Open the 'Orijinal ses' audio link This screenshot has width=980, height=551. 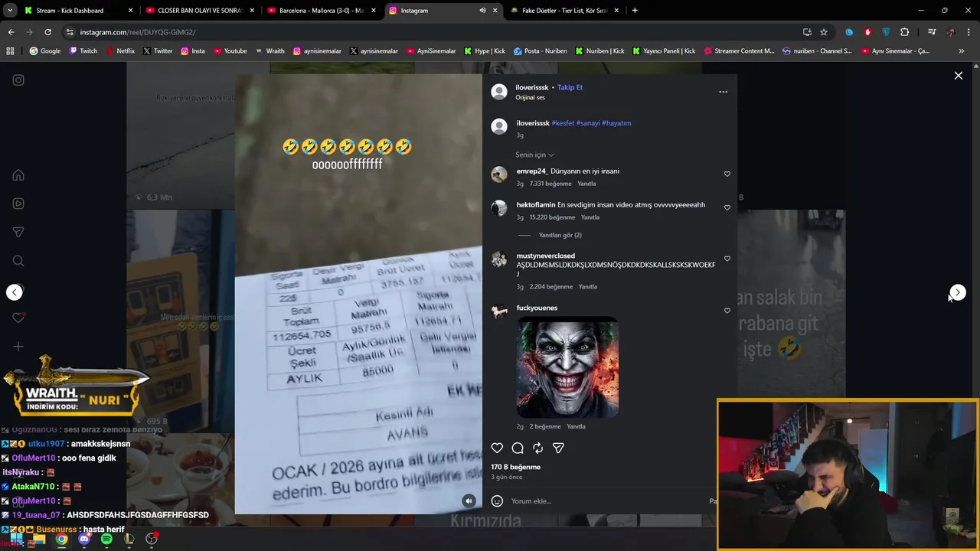click(x=530, y=98)
